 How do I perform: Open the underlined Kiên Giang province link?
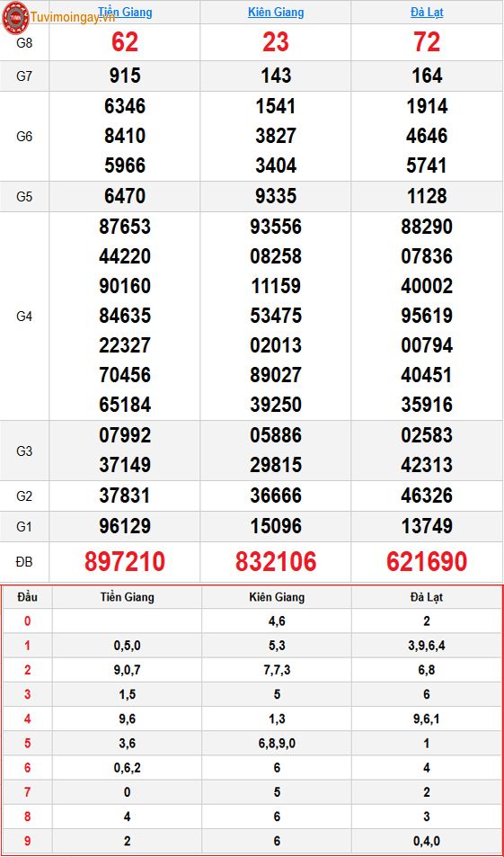coord(276,12)
